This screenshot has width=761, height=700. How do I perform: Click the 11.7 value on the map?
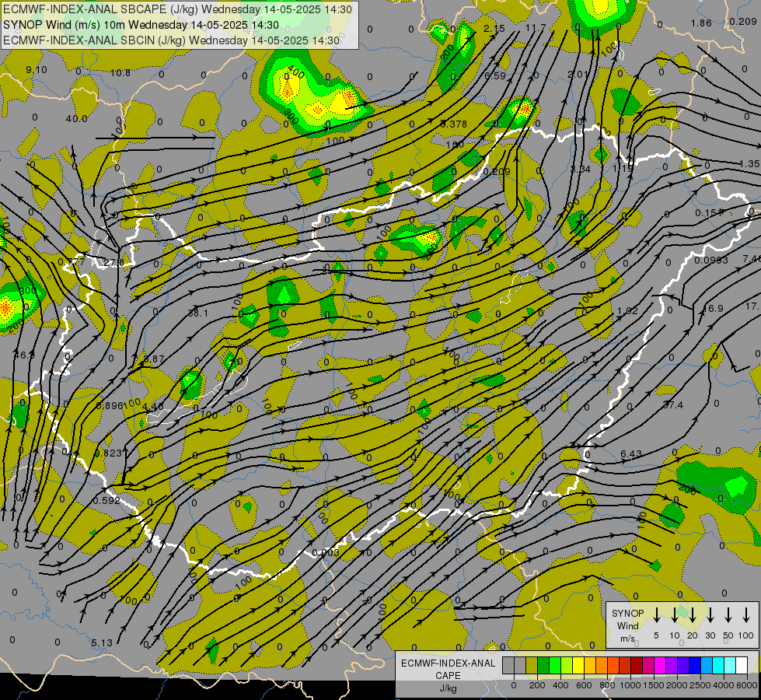536,28
